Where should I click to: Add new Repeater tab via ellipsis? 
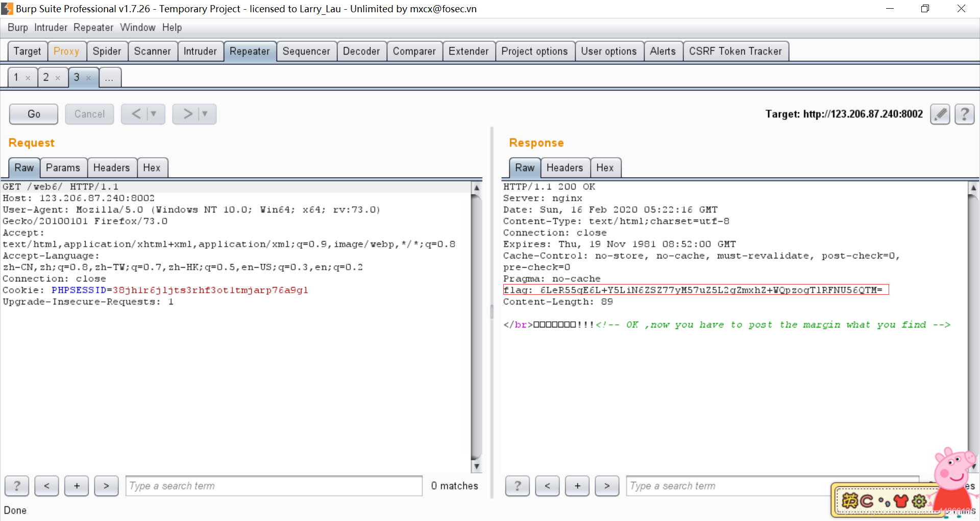pos(109,78)
